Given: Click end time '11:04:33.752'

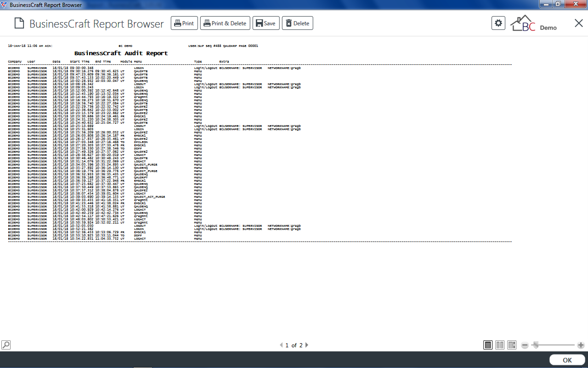Looking at the screenshot, I should pyautogui.click(x=107, y=239).
